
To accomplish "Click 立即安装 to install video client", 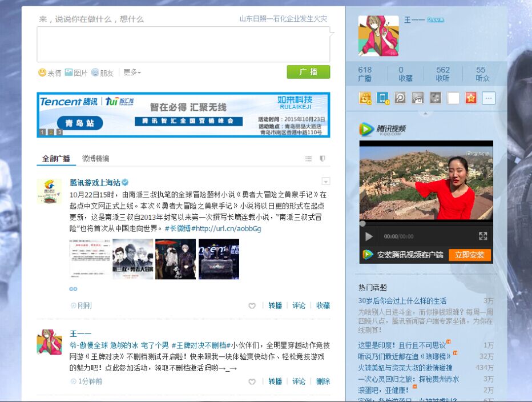I will pyautogui.click(x=470, y=255).
